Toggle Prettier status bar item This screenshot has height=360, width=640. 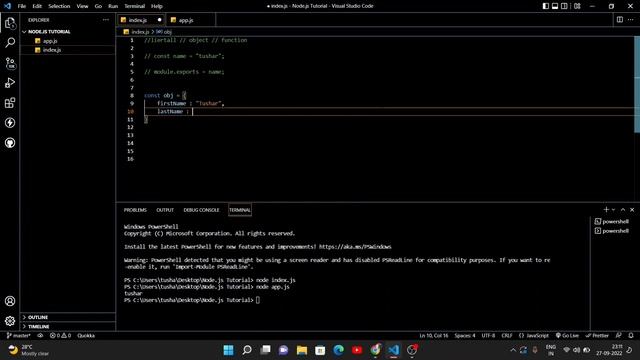(597, 336)
